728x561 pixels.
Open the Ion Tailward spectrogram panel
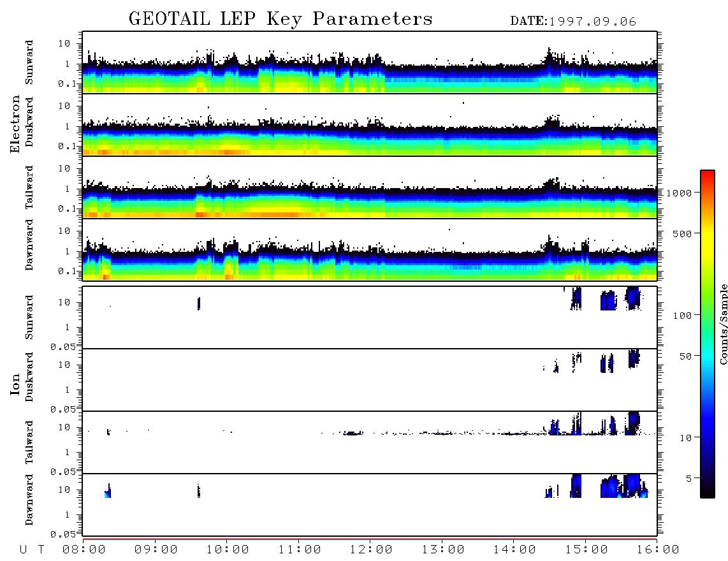370,442
